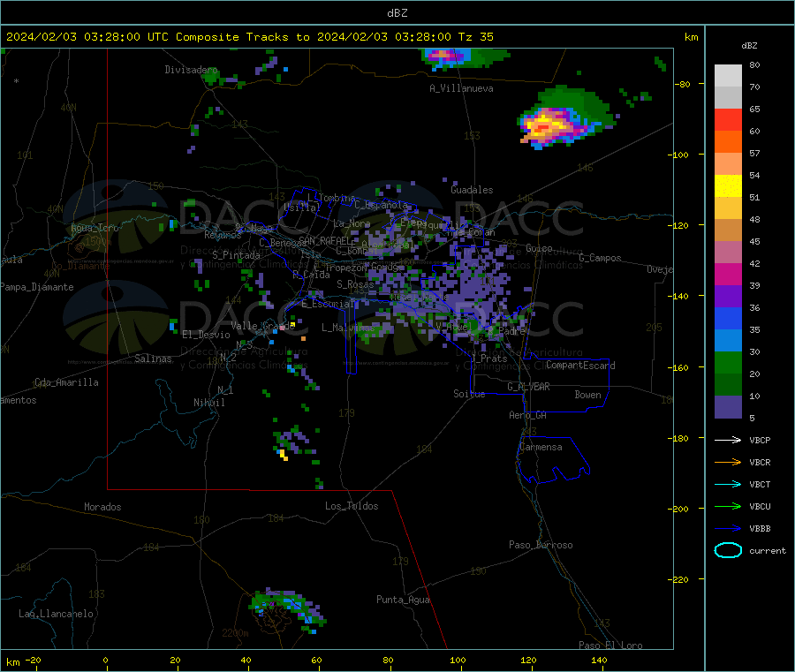Click the 'dBZ' heading above the color scale
Screen dimensions: 795x672
(749, 46)
